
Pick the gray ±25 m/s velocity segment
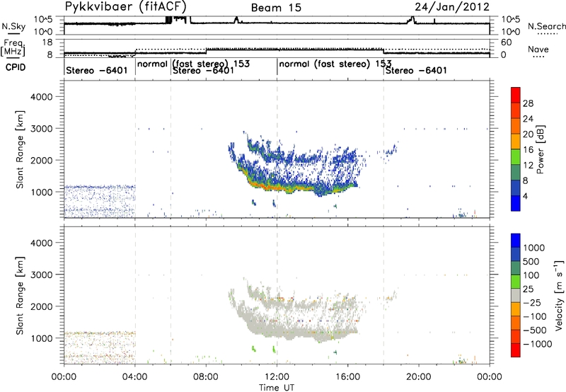516,295
